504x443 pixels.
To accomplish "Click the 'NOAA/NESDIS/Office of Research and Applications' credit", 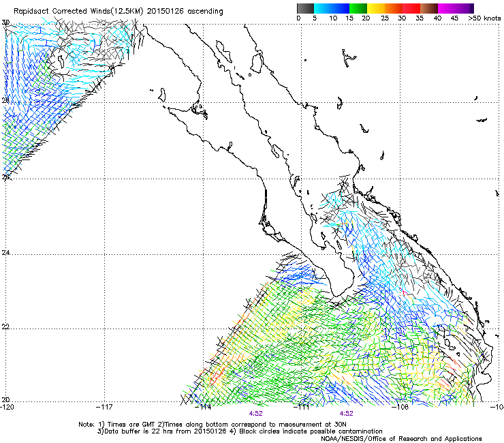I will (x=401, y=439).
